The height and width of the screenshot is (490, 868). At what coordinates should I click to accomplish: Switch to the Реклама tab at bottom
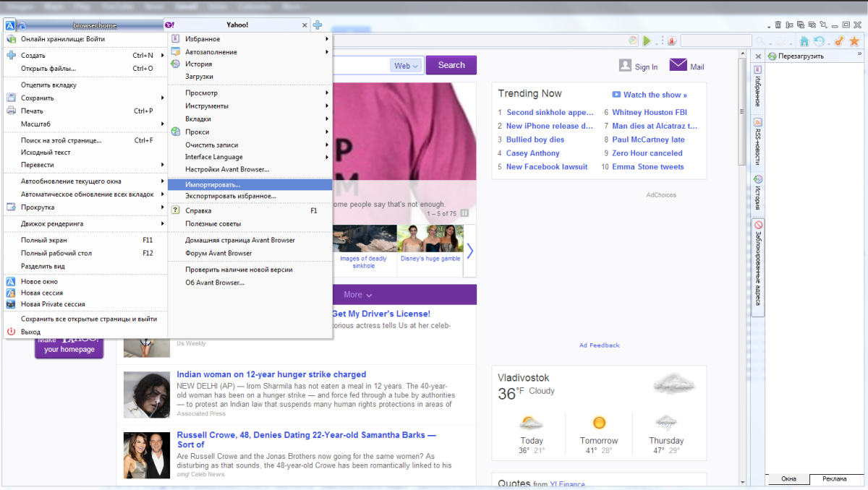(834, 479)
